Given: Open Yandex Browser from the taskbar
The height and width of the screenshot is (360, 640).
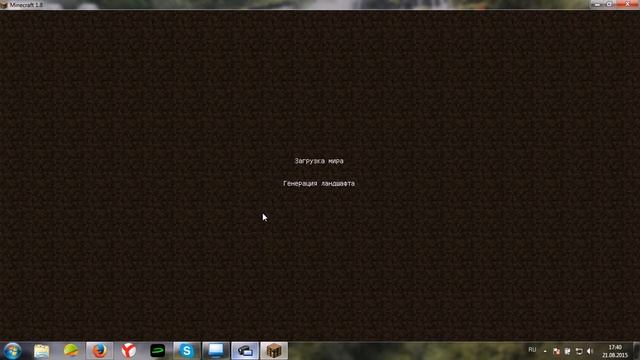Looking at the screenshot, I should pos(129,351).
